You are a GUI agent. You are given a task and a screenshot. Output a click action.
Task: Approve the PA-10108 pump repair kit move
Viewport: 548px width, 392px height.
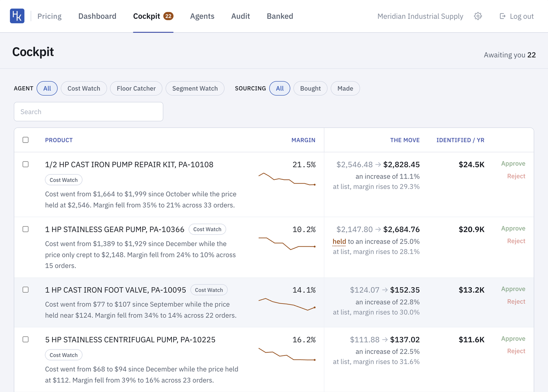click(x=513, y=164)
